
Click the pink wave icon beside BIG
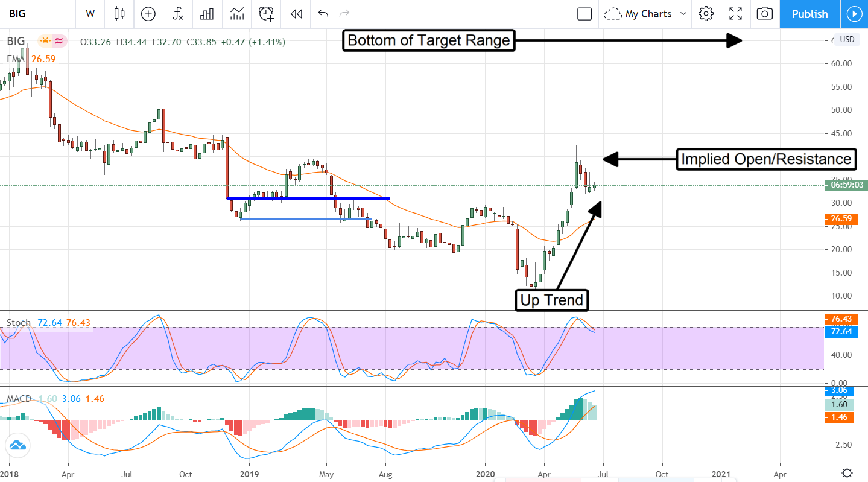pos(59,42)
